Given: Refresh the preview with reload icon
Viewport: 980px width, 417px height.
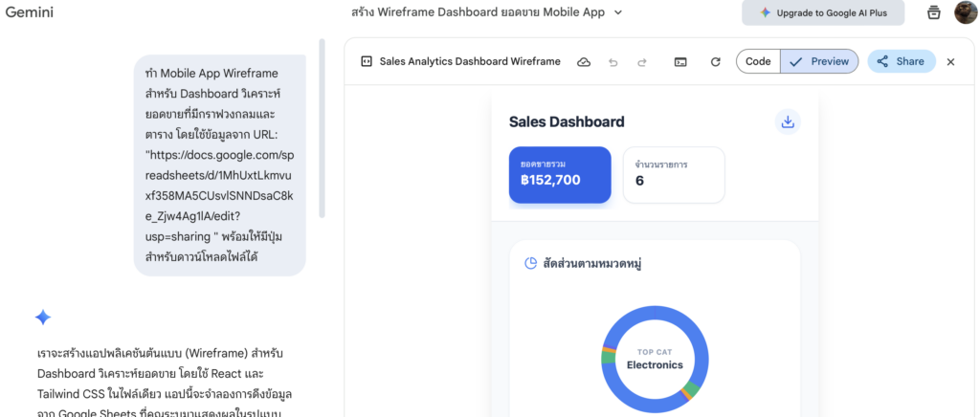Looking at the screenshot, I should [716, 62].
